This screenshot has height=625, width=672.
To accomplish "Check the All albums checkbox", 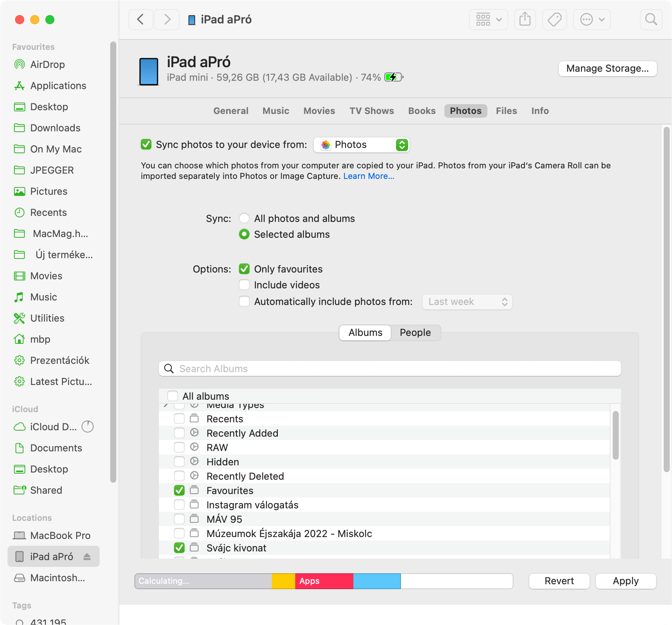I will 173,396.
